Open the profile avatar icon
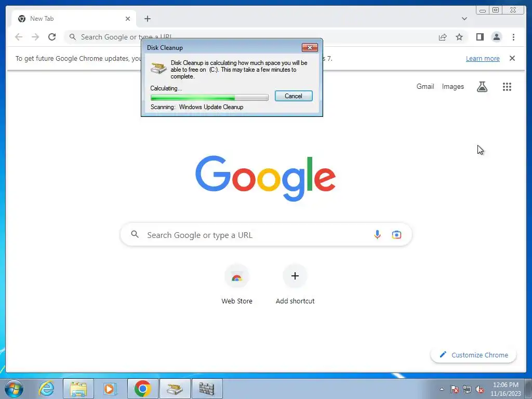The height and width of the screenshot is (399, 532). [x=496, y=37]
